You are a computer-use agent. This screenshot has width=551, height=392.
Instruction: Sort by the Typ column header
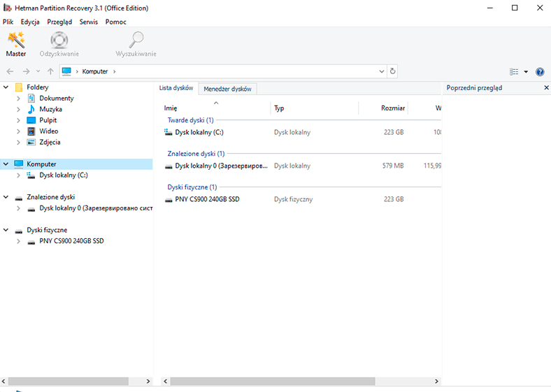(x=315, y=108)
